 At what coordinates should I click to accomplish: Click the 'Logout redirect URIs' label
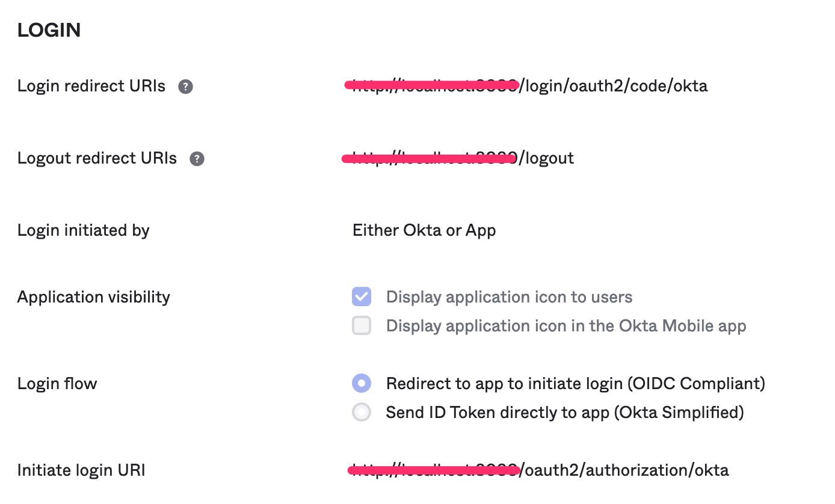97,158
